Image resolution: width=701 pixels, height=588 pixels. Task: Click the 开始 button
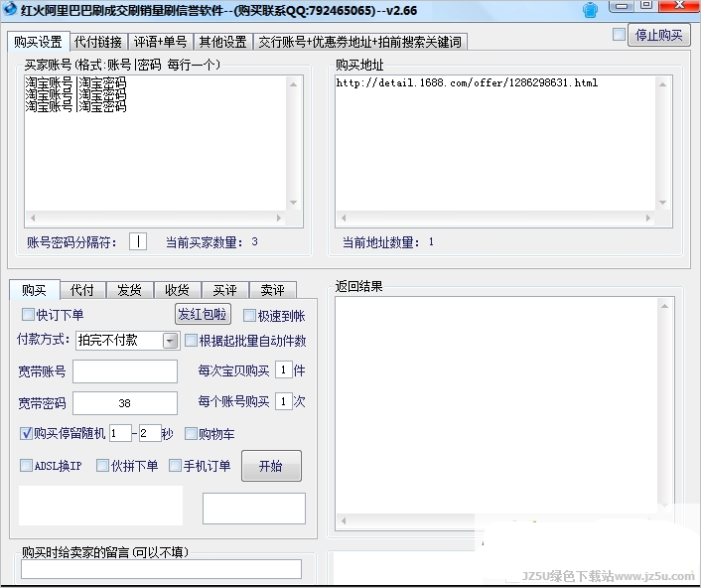point(271,466)
